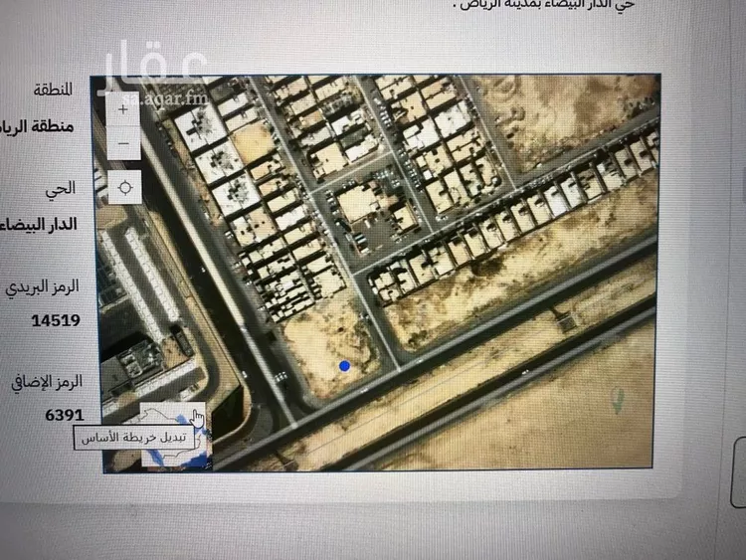This screenshot has height=560, width=746.
Task: Locate my position with crosshair button
Action: click(x=125, y=187)
